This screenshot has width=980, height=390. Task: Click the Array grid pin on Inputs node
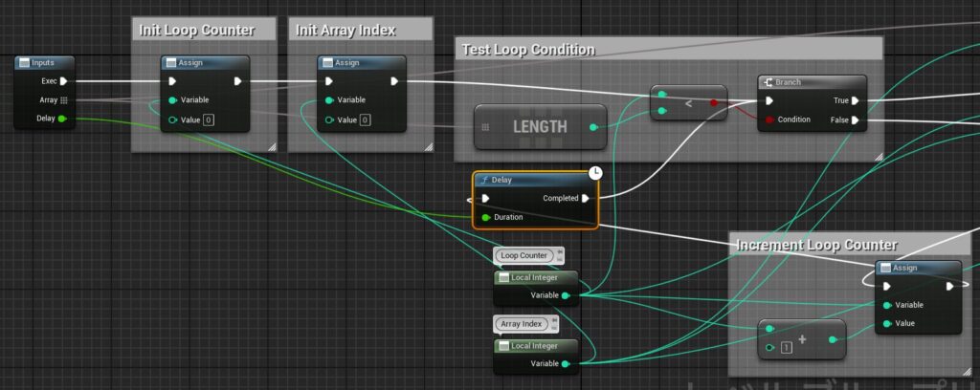point(63,99)
